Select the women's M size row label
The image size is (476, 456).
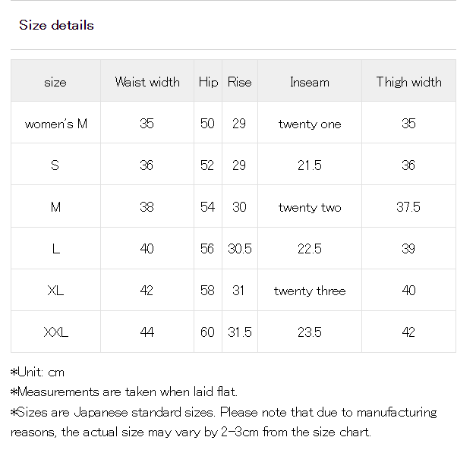point(56,124)
